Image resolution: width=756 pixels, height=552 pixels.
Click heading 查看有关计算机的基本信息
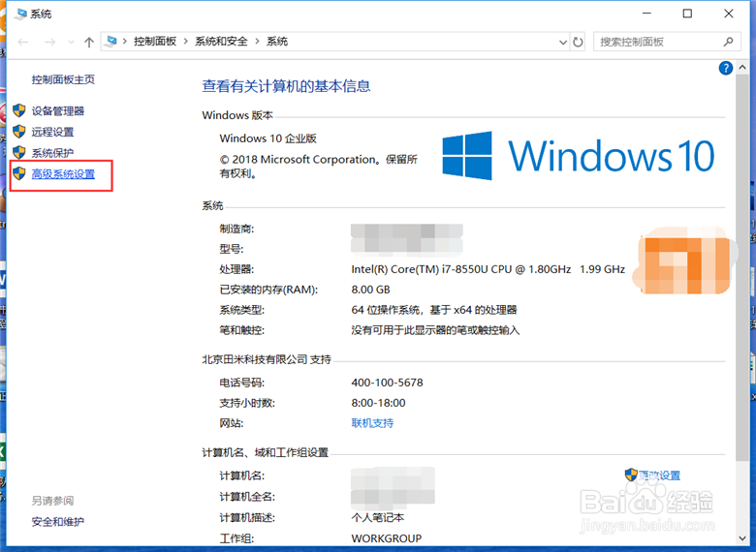point(286,86)
